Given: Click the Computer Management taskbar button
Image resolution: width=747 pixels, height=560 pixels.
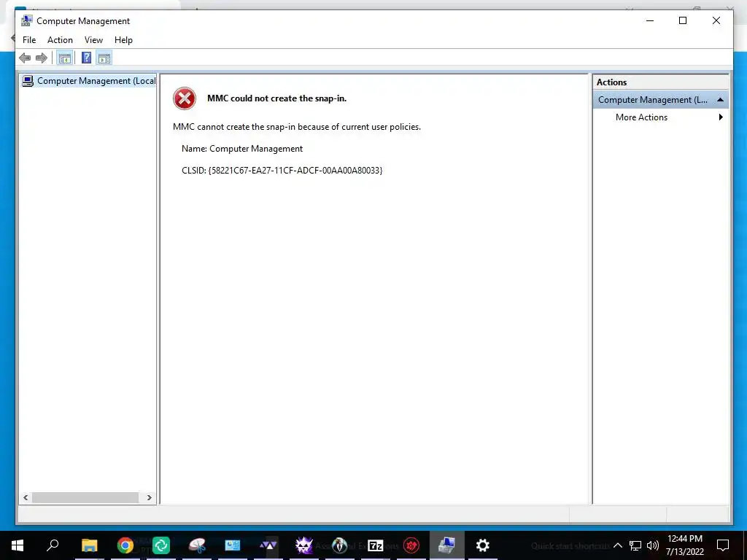Looking at the screenshot, I should tap(447, 545).
